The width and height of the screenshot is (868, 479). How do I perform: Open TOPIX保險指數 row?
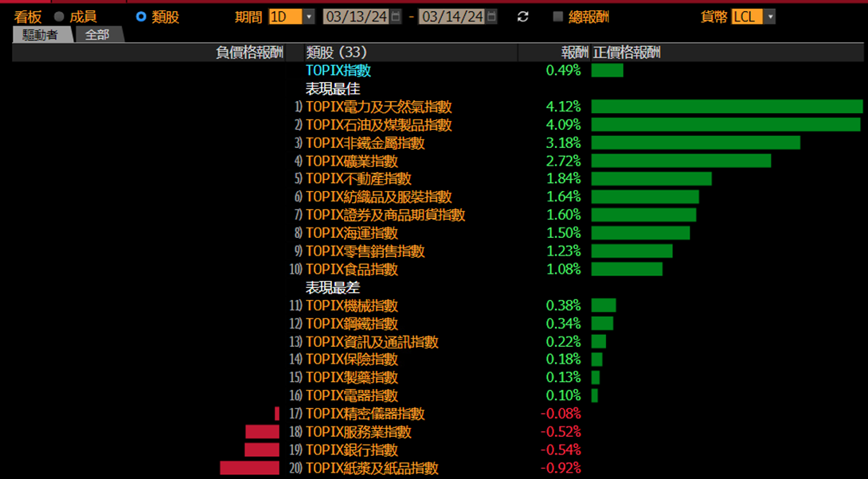351,359
